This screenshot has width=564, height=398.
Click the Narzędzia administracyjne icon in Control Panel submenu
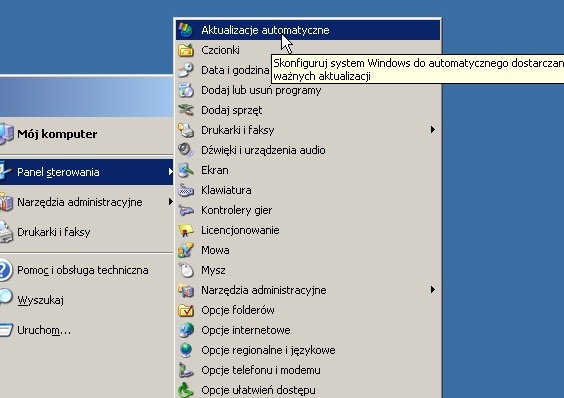(x=186, y=290)
